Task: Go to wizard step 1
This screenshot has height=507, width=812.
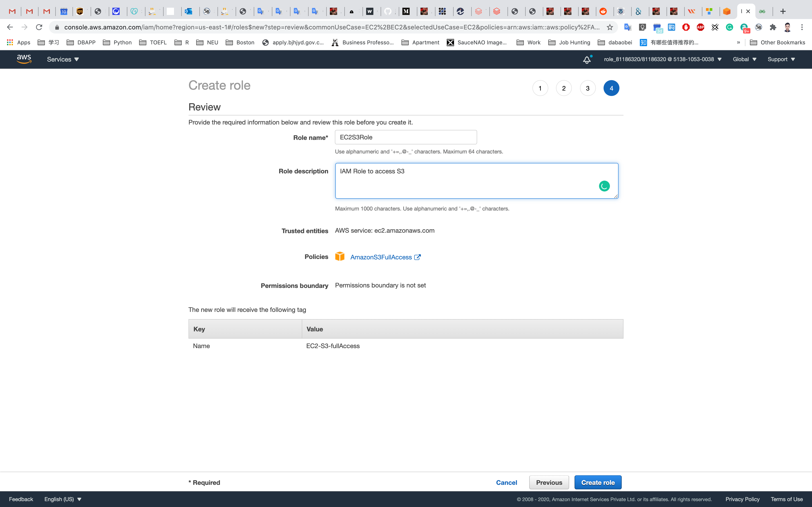Action: coord(540,88)
